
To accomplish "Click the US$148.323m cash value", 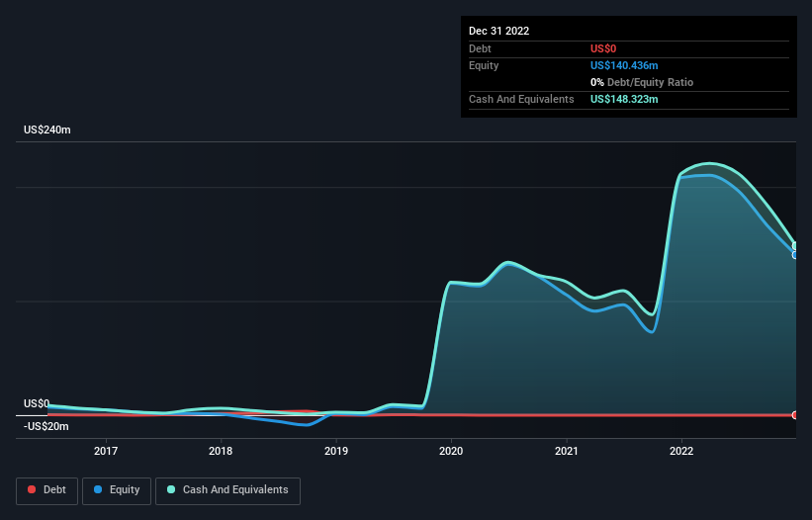I will [624, 99].
